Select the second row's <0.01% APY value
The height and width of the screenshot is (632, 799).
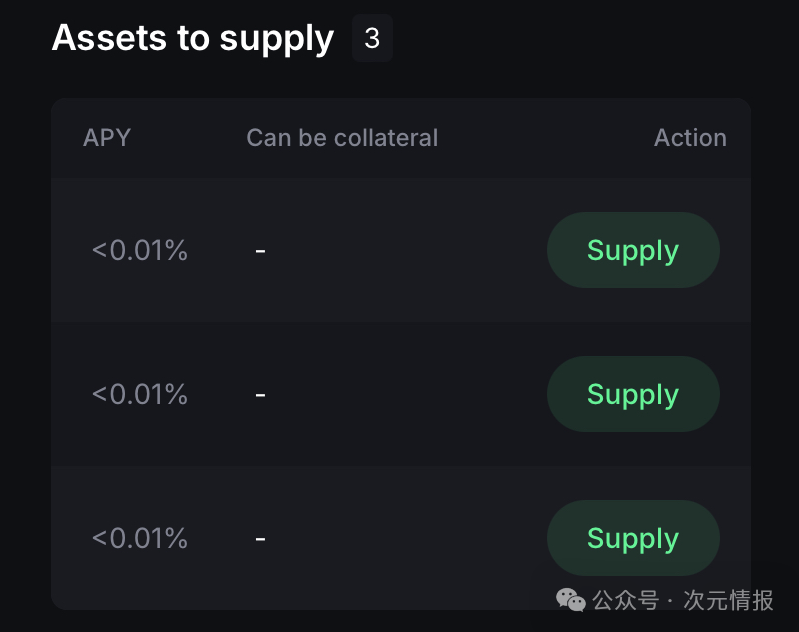[x=140, y=394]
